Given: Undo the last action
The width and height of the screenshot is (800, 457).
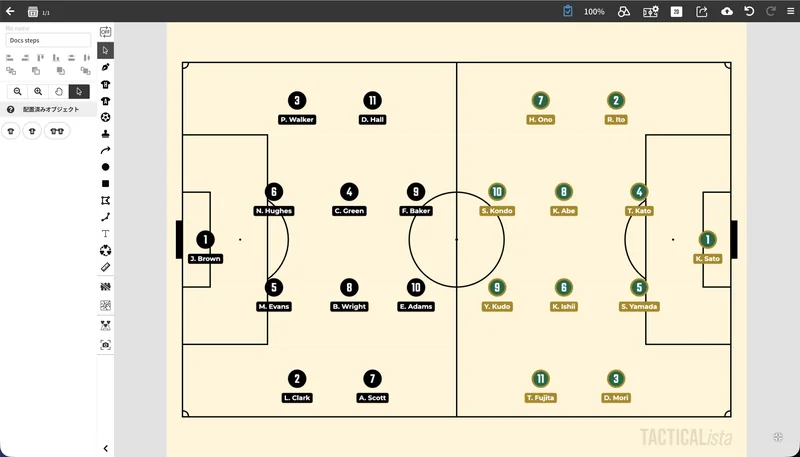Looking at the screenshot, I should tap(749, 11).
